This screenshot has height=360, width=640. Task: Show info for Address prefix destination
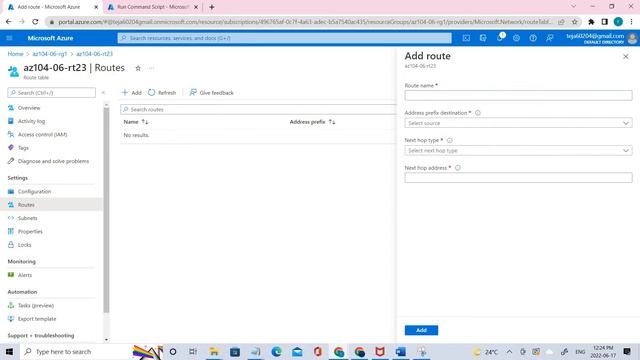[x=478, y=113]
